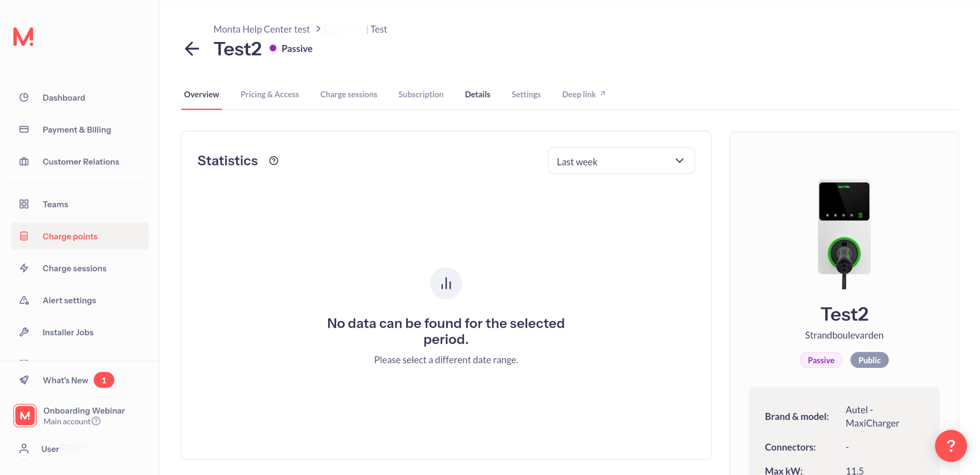Viewport: 980px width, 475px height.
Task: Click the Installer Jobs wrench icon
Action: click(24, 332)
